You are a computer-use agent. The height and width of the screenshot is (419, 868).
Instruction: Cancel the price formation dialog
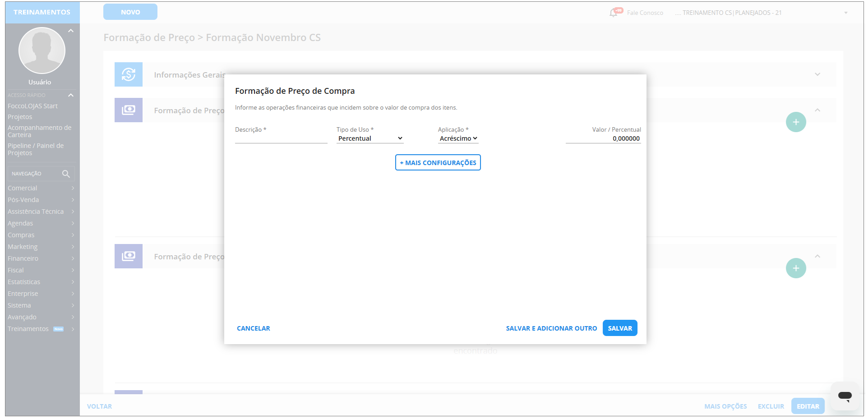pyautogui.click(x=254, y=328)
